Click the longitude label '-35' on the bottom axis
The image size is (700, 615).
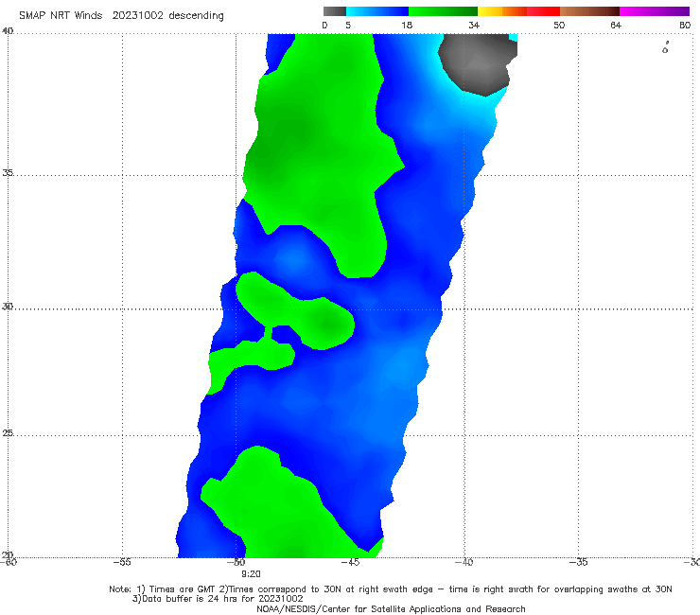[x=578, y=562]
